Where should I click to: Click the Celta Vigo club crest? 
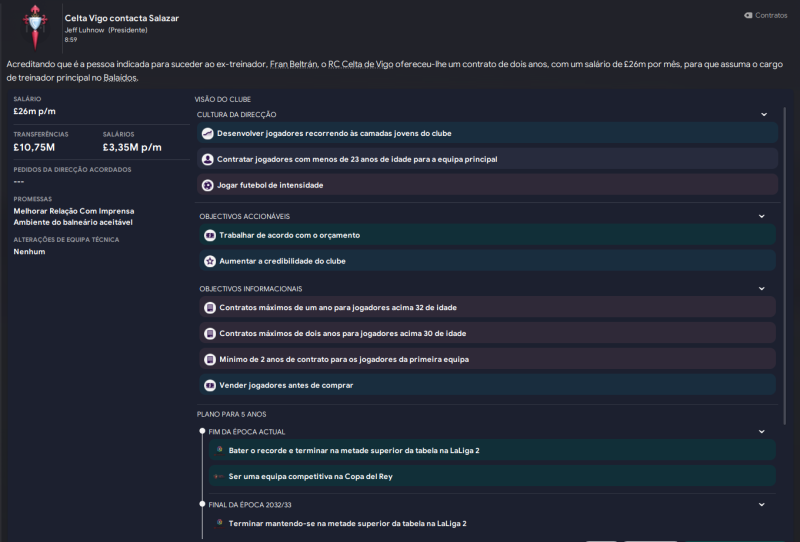coord(35,28)
